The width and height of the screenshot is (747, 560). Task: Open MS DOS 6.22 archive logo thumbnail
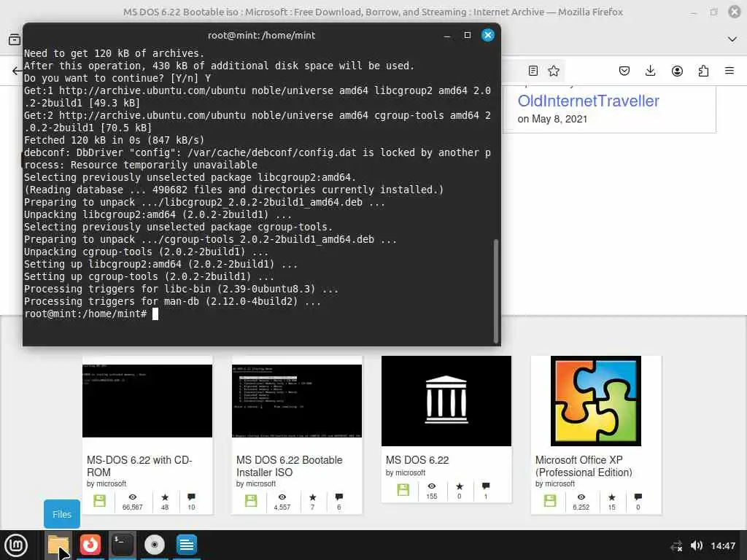coord(446,401)
